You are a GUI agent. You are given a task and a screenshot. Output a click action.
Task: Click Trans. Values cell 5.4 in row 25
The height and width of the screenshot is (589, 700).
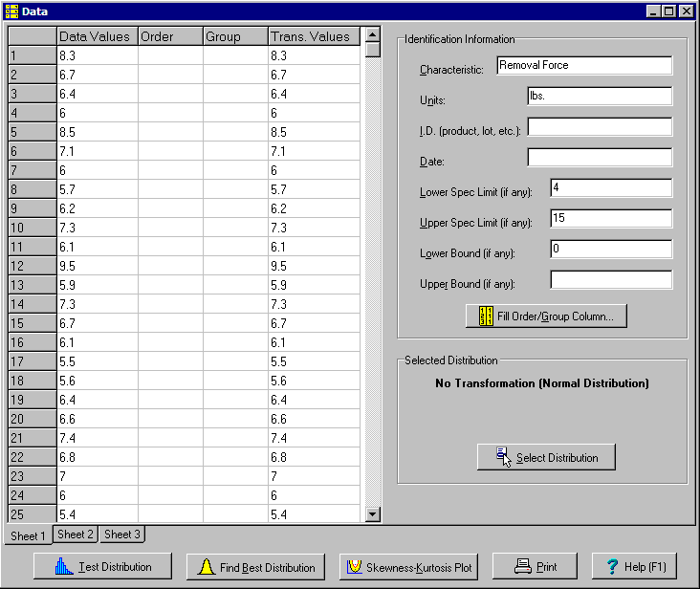(315, 514)
